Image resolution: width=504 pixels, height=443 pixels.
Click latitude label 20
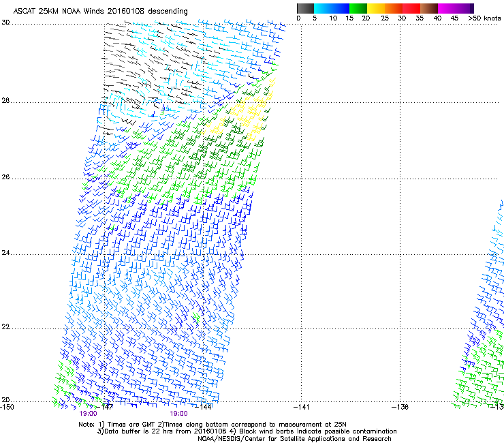click(x=5, y=400)
